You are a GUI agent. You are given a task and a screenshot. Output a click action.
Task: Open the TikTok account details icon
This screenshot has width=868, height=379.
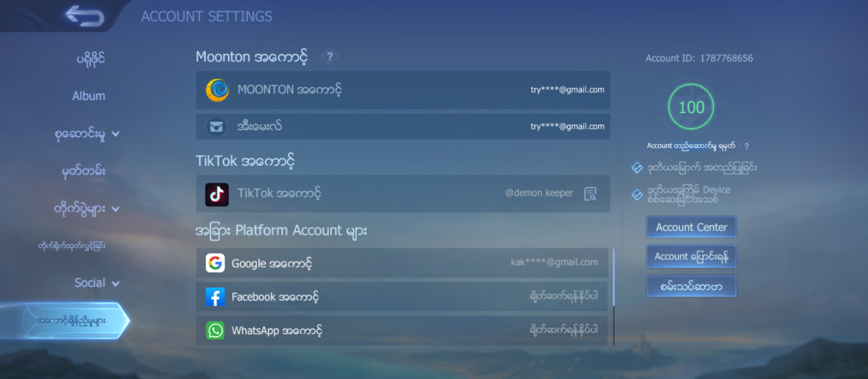click(x=590, y=194)
